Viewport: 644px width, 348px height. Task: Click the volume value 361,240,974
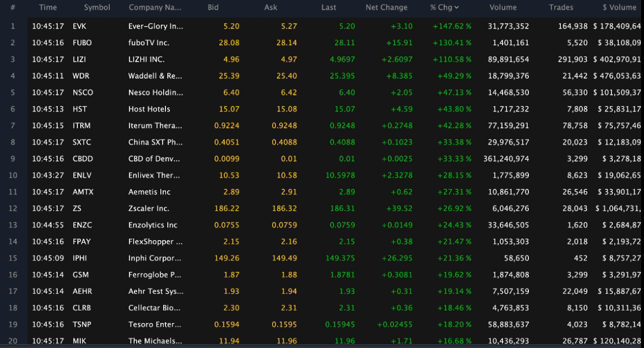click(x=506, y=159)
